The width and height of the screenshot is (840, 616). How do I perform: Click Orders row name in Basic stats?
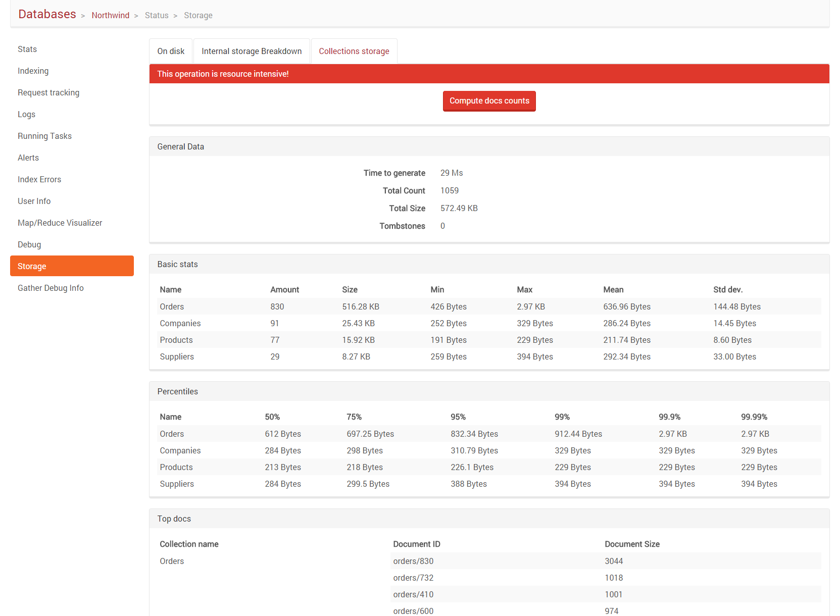click(x=172, y=306)
